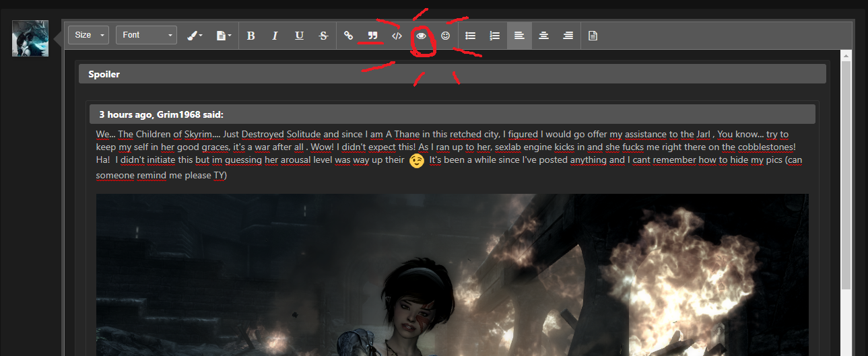Click the user avatar thumbnail

[30, 38]
